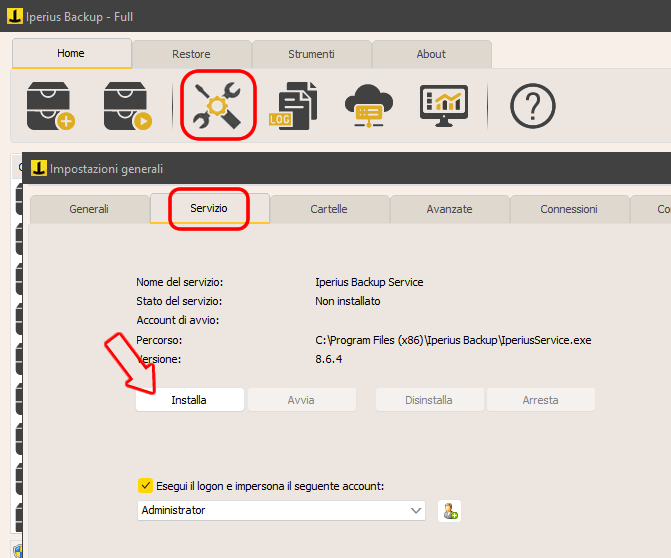
Task: Switch to the Restore tab
Action: [191, 54]
